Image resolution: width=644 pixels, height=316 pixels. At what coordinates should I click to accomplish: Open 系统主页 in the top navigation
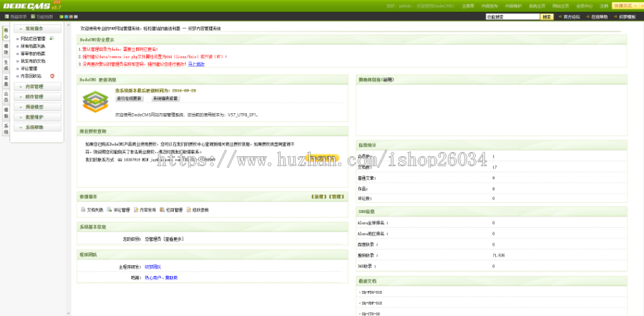tap(537, 6)
